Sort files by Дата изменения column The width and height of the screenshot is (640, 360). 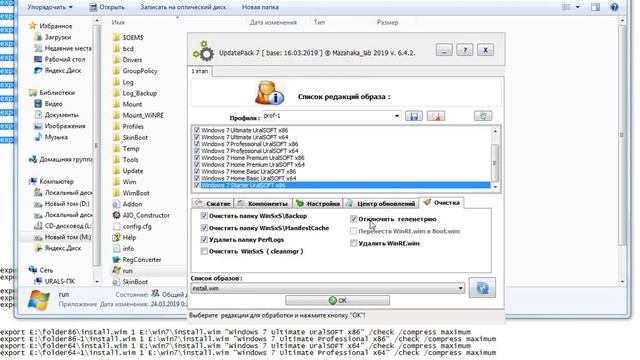pos(273,22)
